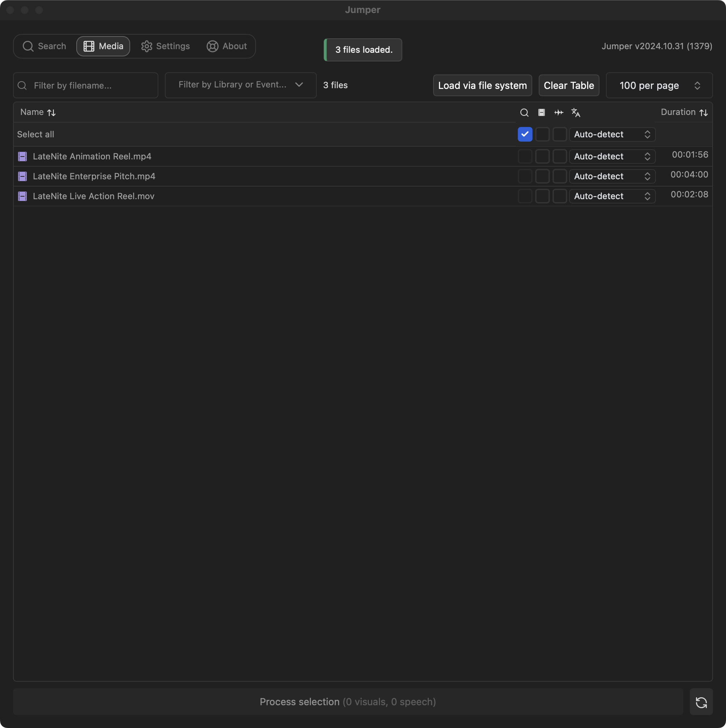
Task: Switch to the Search tab
Action: coord(44,46)
